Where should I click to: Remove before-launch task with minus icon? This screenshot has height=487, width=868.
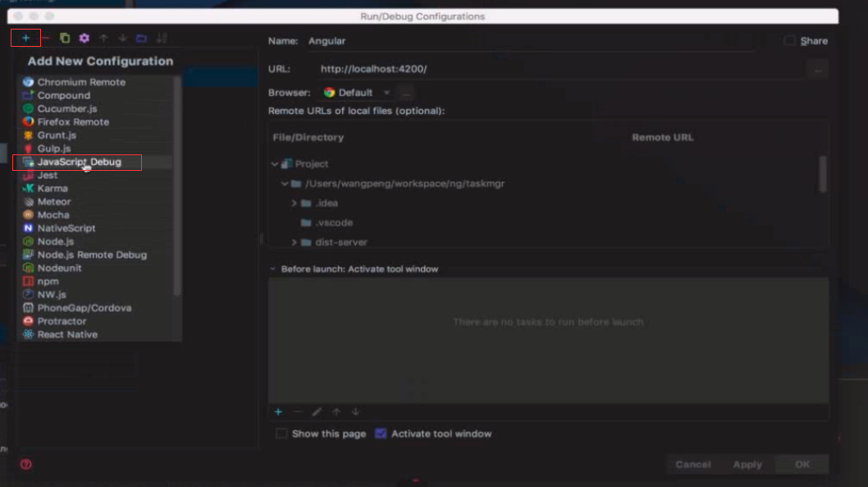(x=298, y=412)
